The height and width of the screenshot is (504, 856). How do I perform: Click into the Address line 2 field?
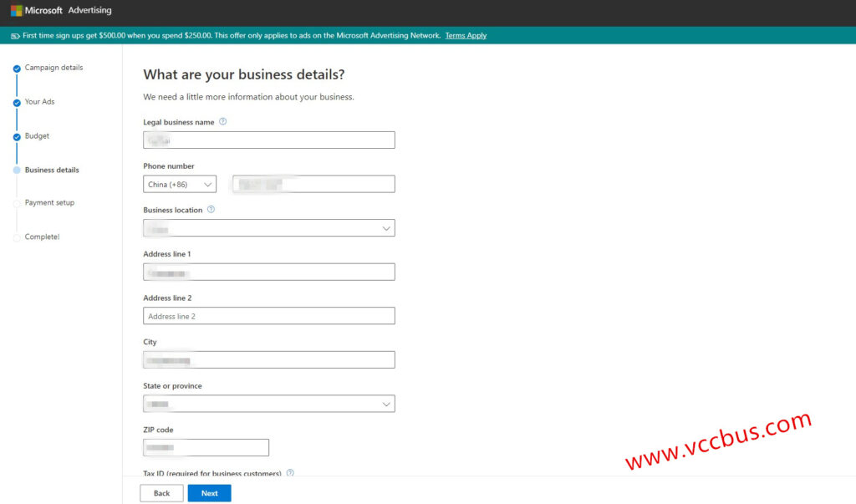click(x=268, y=316)
